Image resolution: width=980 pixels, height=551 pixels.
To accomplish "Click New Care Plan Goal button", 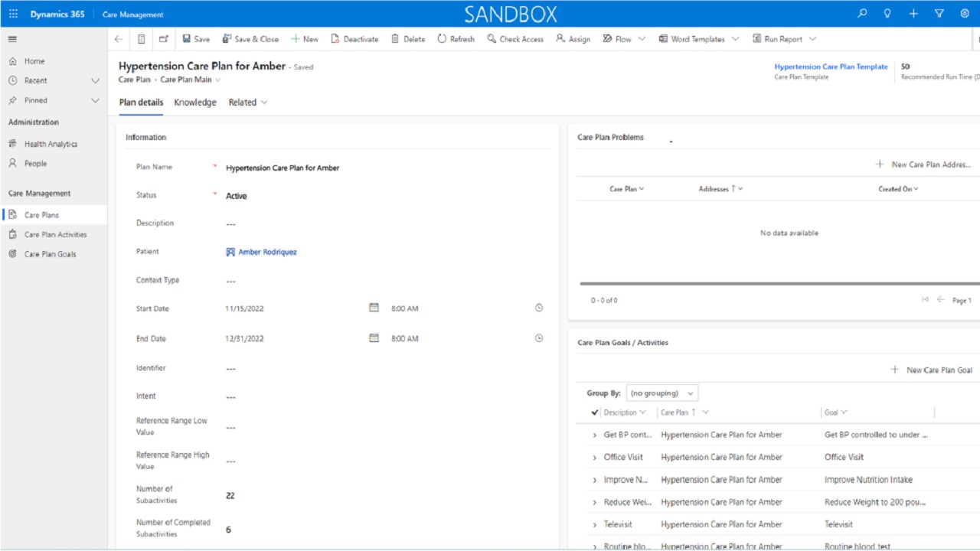I will pos(931,370).
